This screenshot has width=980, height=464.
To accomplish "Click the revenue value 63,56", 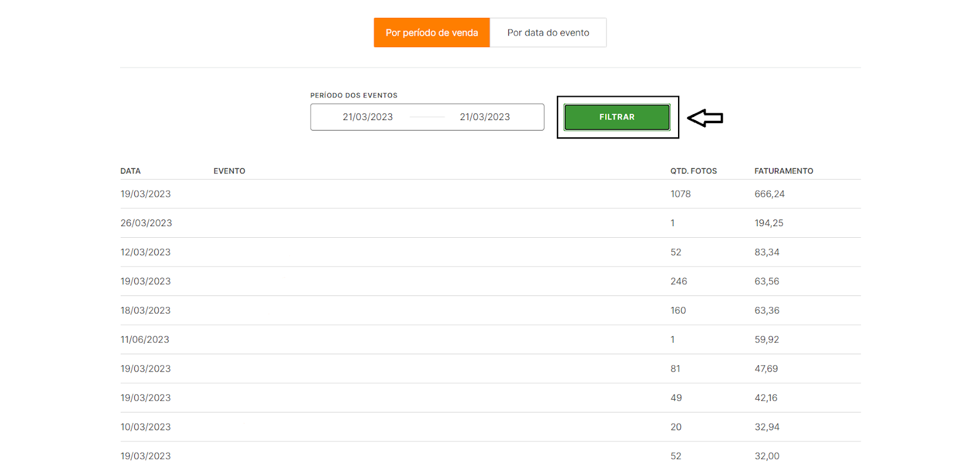I will click(x=766, y=281).
